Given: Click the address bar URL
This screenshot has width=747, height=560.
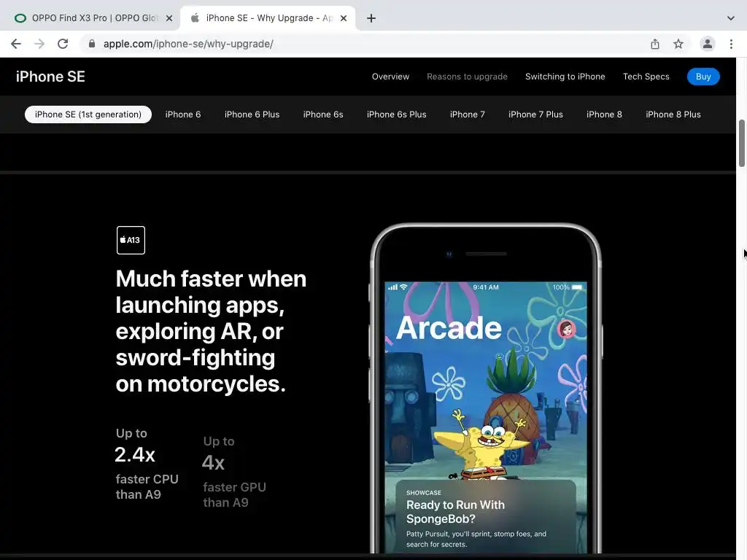Looking at the screenshot, I should click(x=188, y=44).
